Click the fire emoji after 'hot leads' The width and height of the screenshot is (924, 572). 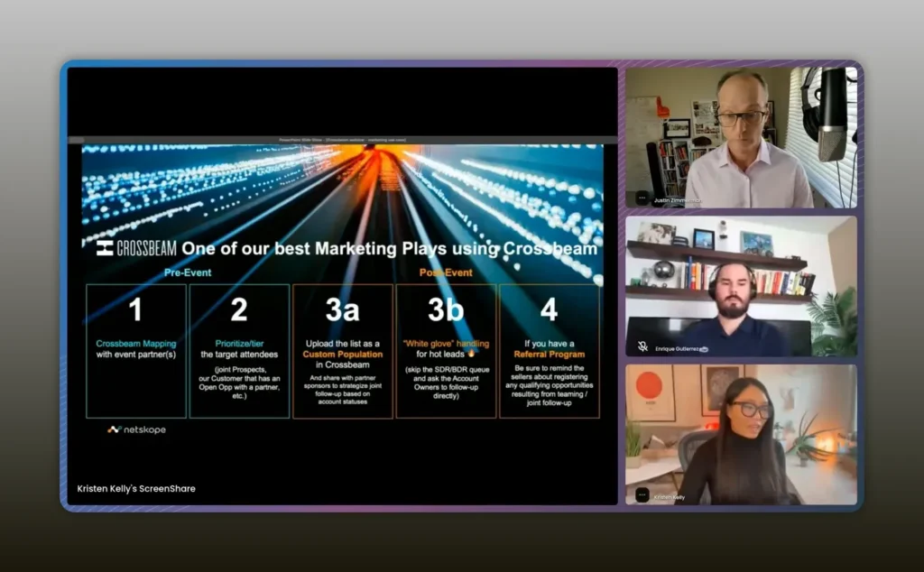pyautogui.click(x=471, y=355)
